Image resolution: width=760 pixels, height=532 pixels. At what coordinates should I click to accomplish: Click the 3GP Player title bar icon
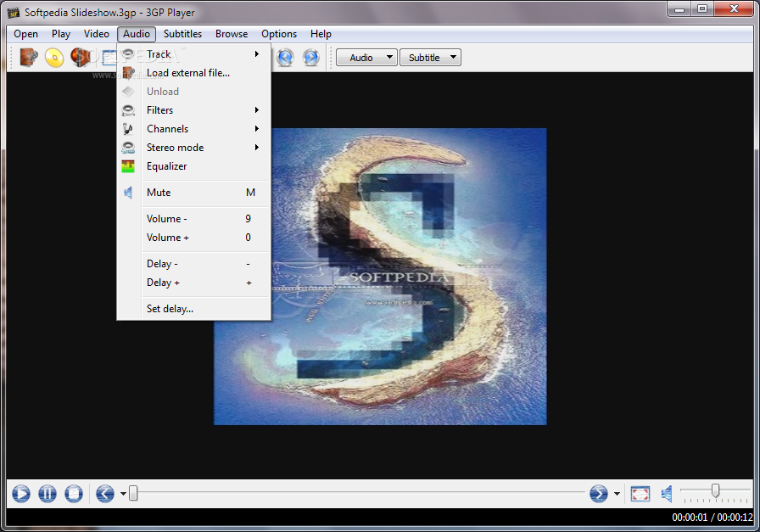13,12
